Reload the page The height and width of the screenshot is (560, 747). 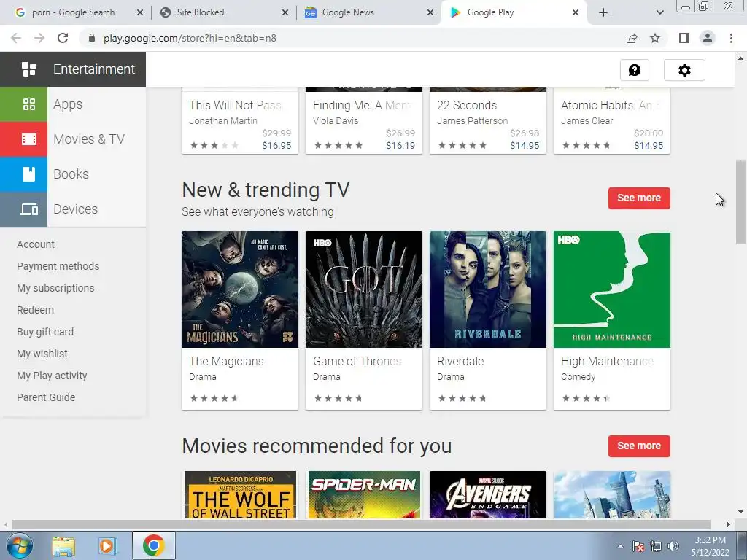point(63,38)
